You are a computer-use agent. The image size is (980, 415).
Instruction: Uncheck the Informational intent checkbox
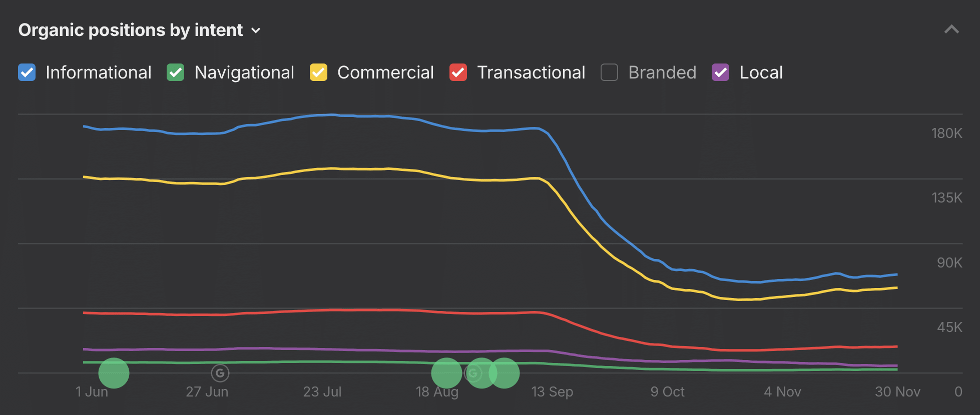27,72
